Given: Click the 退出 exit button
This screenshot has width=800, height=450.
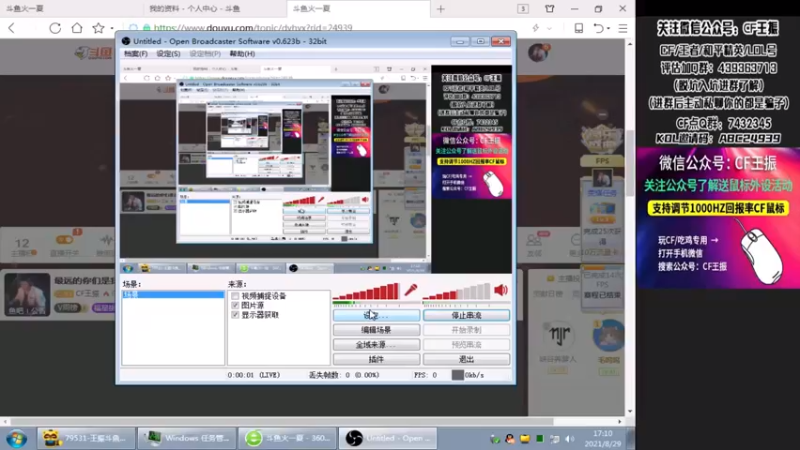Looking at the screenshot, I should coord(466,359).
